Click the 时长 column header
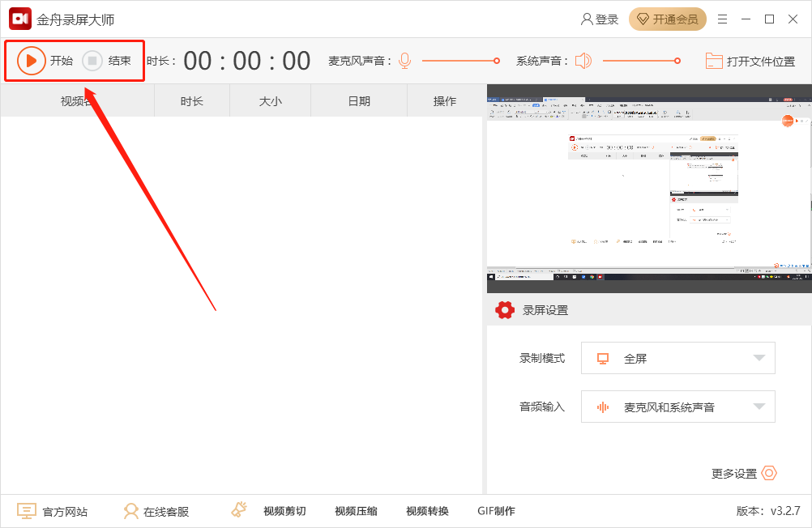Viewport: 812px width, 528px height. tap(191, 101)
